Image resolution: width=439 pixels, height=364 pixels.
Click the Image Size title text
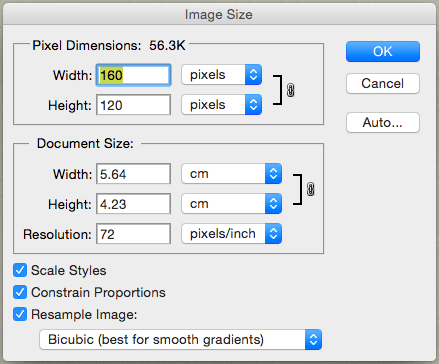(219, 15)
